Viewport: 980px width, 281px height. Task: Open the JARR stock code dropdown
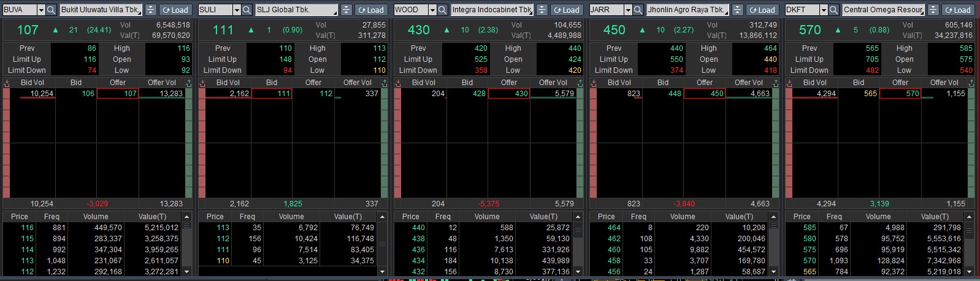click(628, 10)
